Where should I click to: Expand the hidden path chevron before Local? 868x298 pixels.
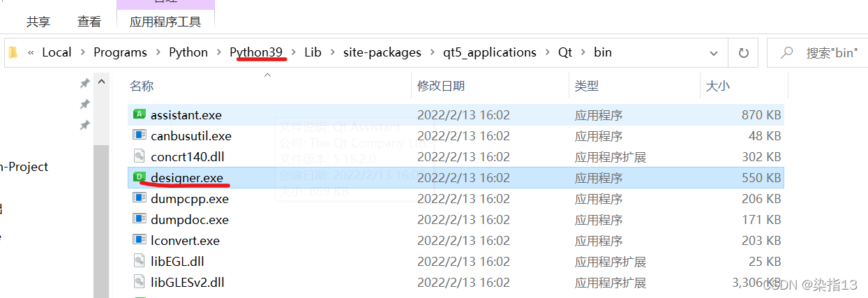click(31, 52)
